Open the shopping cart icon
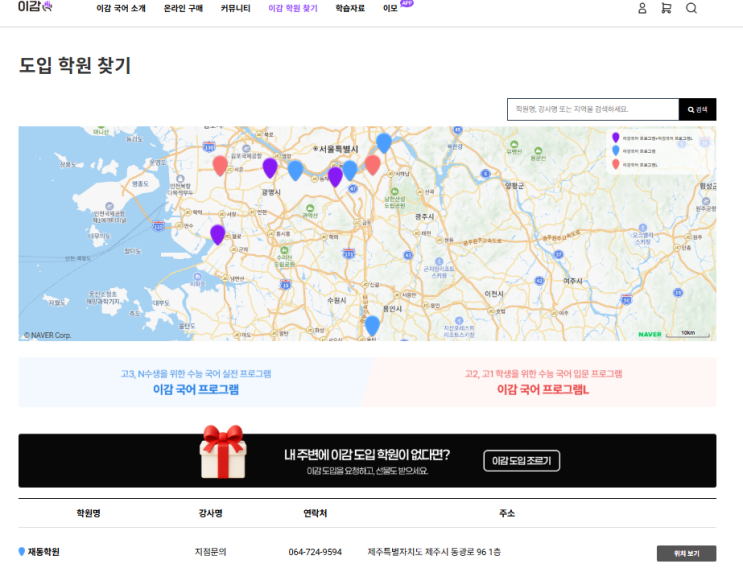Screen dimensions: 743x568 coord(666,8)
